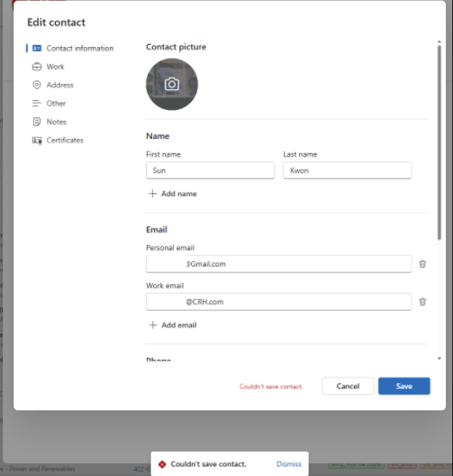
Task: Switch to the Certificates section
Action: pyautogui.click(x=58, y=141)
